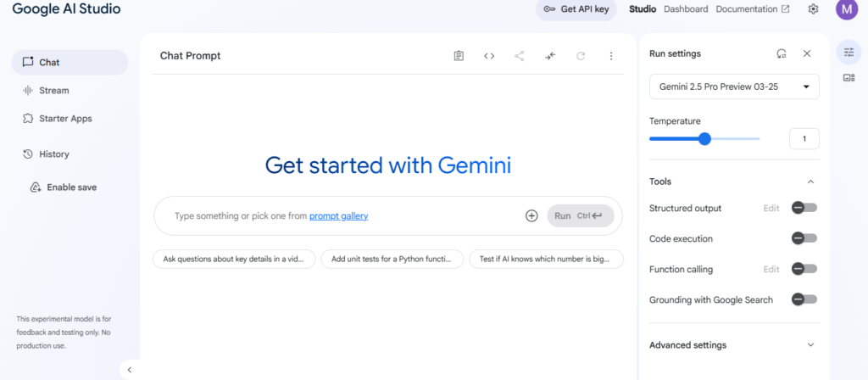Click the share prompt icon

(x=520, y=56)
